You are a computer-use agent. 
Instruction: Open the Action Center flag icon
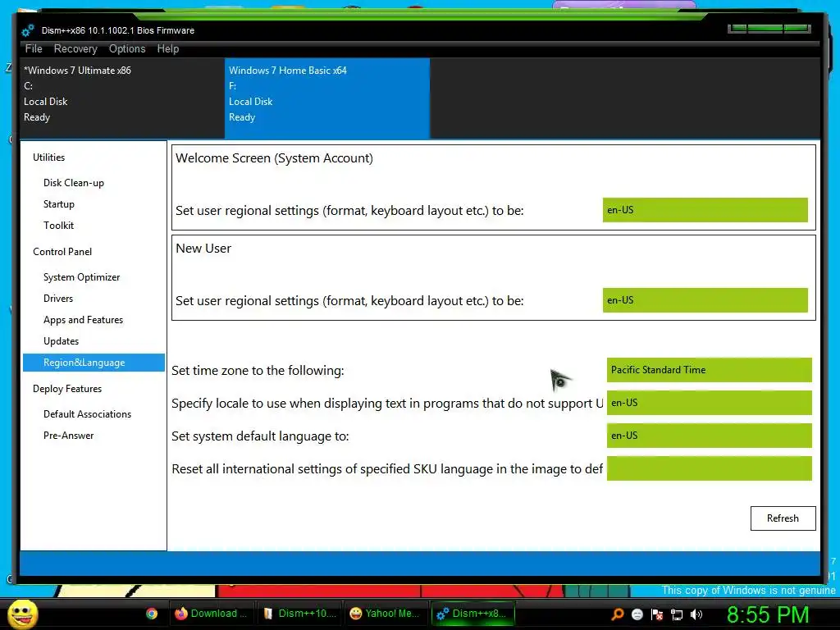657,614
